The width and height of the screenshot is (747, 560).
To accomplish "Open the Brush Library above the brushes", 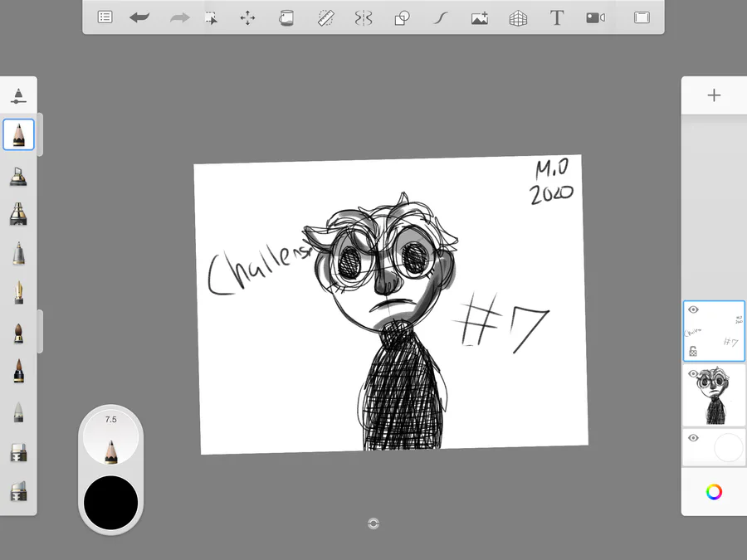I will pos(18,95).
